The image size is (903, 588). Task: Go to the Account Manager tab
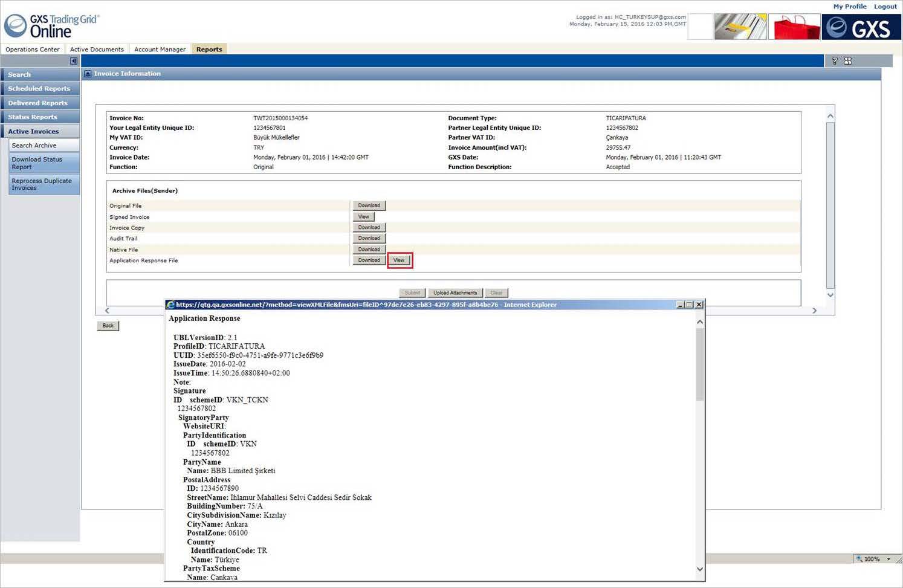[x=160, y=50]
